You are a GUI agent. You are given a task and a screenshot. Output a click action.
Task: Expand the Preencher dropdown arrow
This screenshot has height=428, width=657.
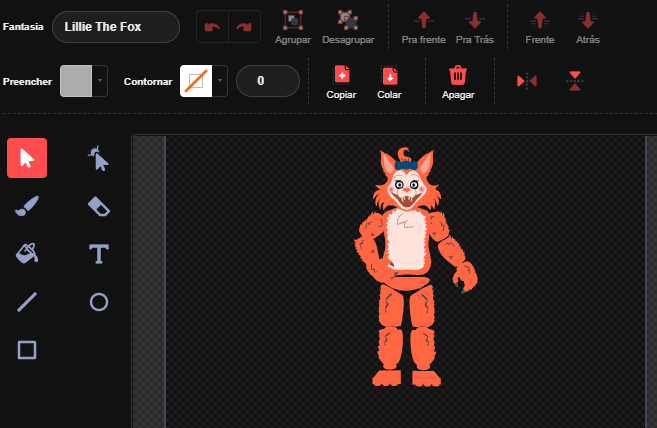coord(100,81)
